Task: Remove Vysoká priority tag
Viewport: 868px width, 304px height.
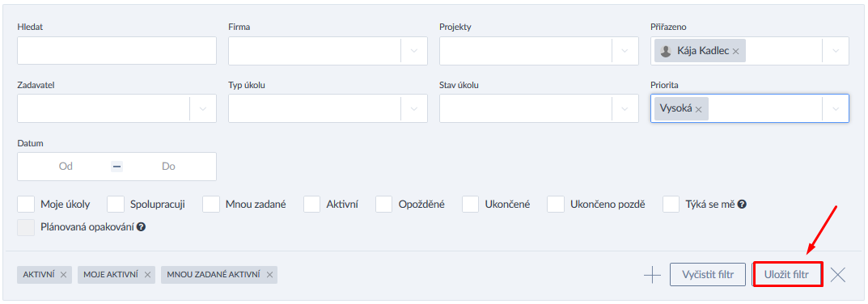Action: coord(699,110)
